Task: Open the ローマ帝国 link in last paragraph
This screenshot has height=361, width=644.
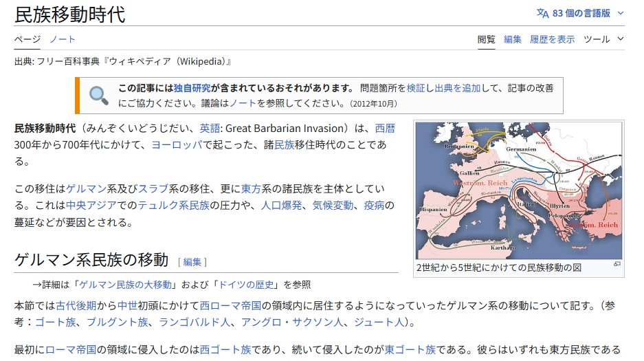Action: (x=71, y=349)
